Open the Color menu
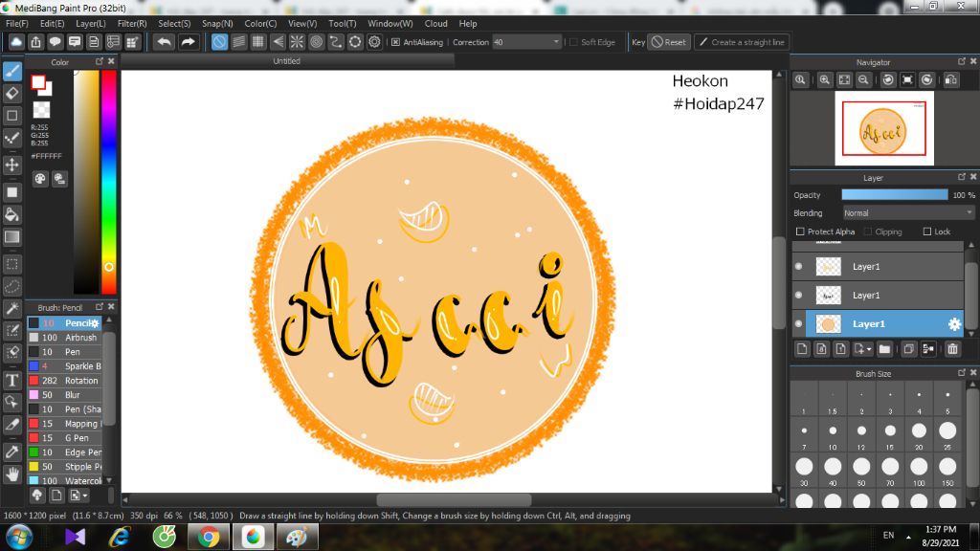Viewport: 980px width, 551px height. [260, 24]
